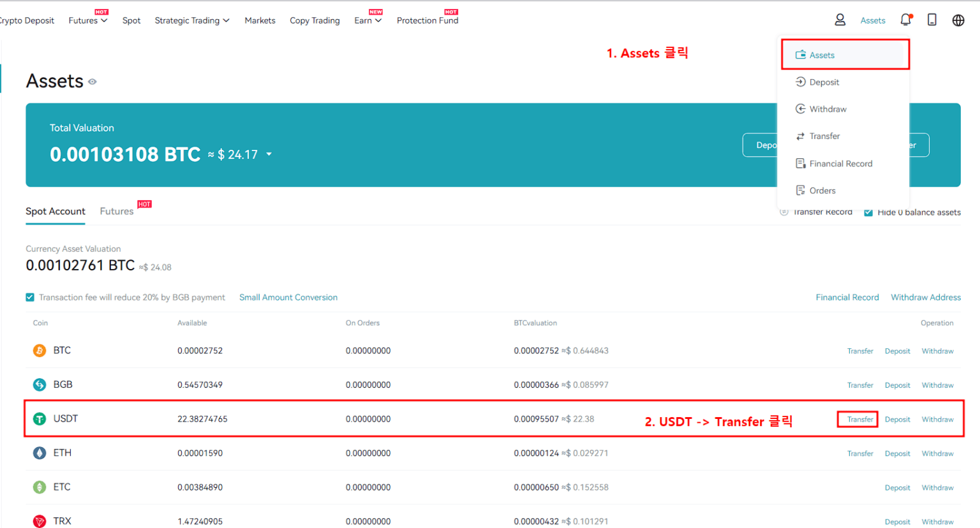Viewport: 980px width, 528px height.
Task: Click the BGB coin icon
Action: coord(40,385)
